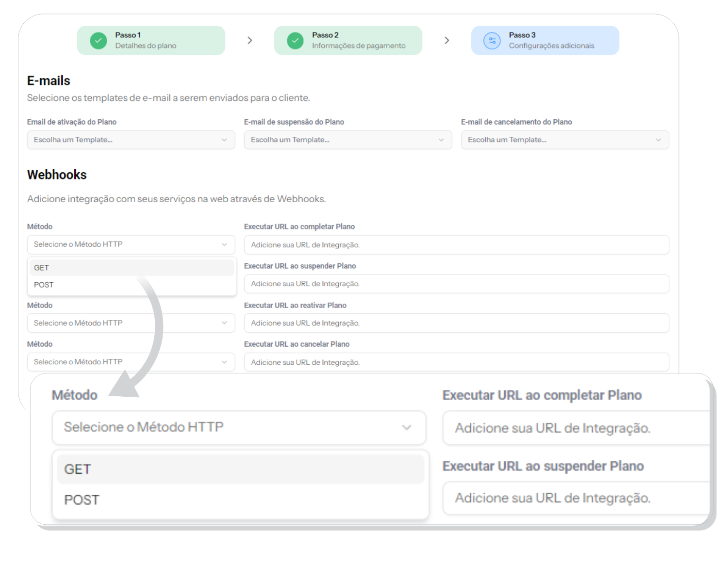This screenshot has width=728, height=582.
Task: Select GET in the enlarged method list
Action: point(240,469)
